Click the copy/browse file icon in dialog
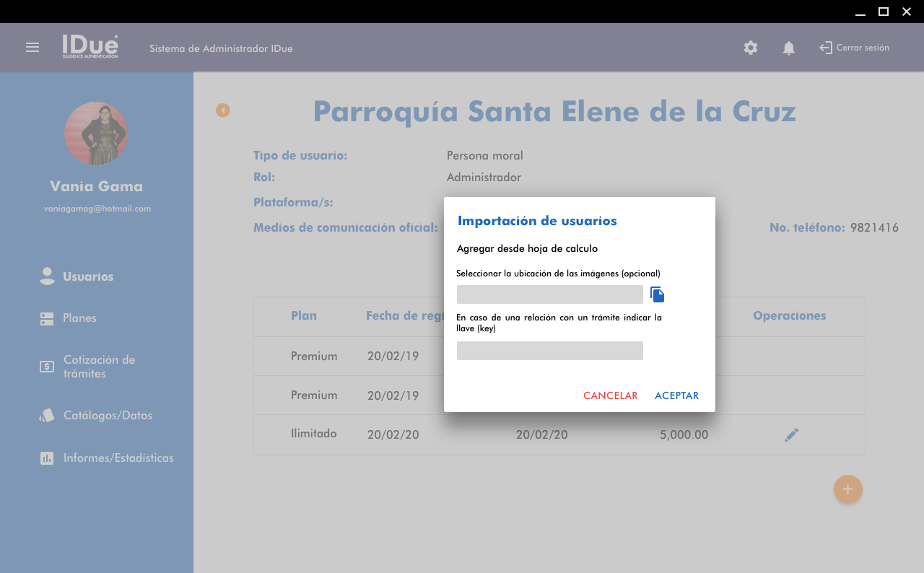Screen dimensions: 924x573 (x=657, y=294)
